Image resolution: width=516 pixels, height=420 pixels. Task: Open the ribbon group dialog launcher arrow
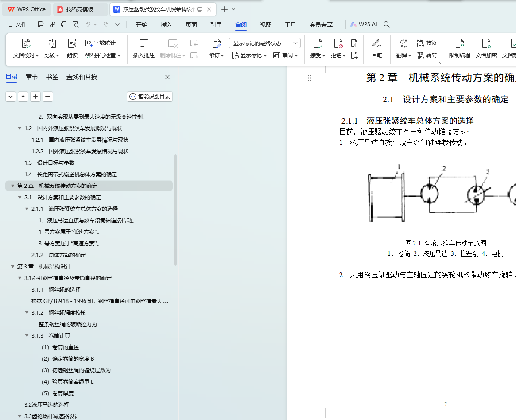point(440,63)
